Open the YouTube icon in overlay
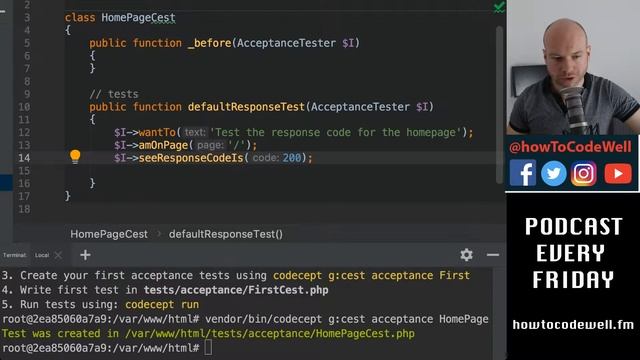The width and height of the screenshot is (640, 360). coord(618,173)
